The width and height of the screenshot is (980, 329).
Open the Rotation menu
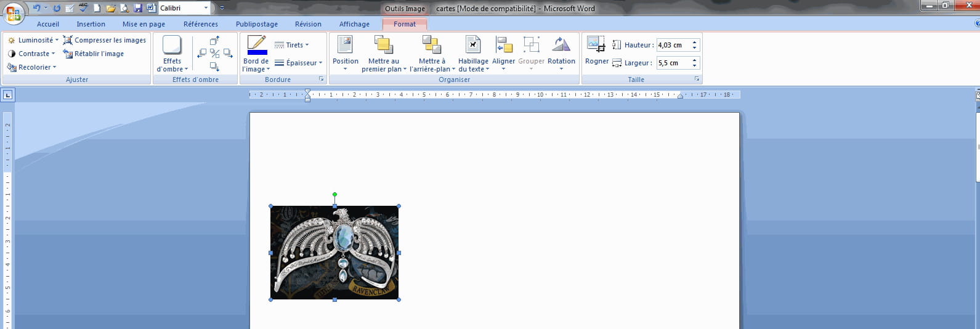click(x=561, y=54)
